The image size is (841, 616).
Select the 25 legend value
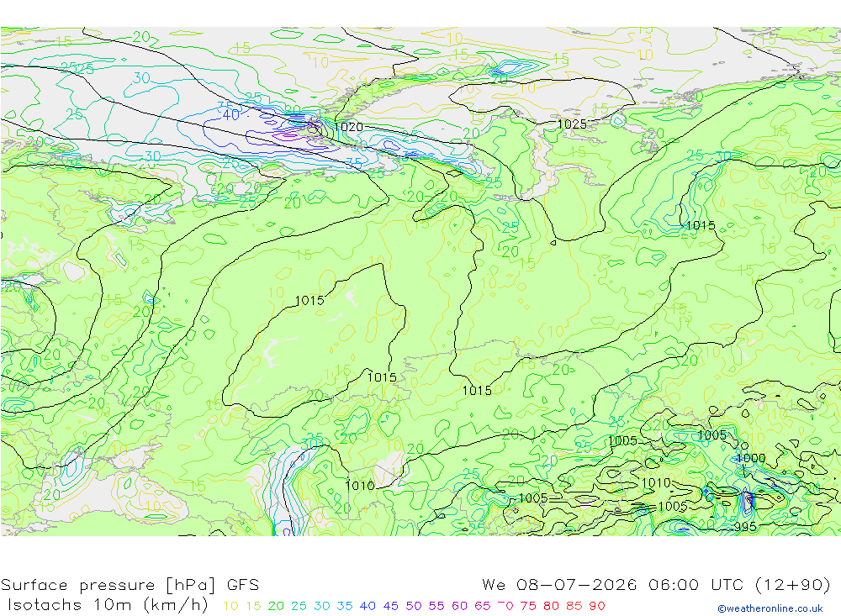click(x=299, y=606)
